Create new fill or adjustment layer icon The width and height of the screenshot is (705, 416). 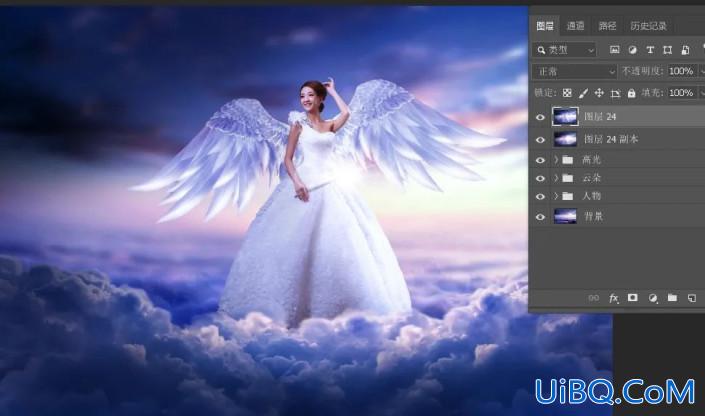[x=653, y=298]
